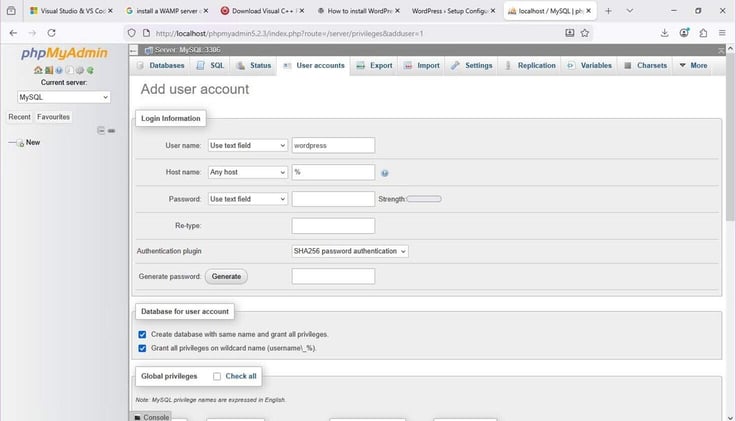Image resolution: width=736 pixels, height=421 pixels.
Task: Click the user name field containing wordpress
Action: tap(333, 145)
